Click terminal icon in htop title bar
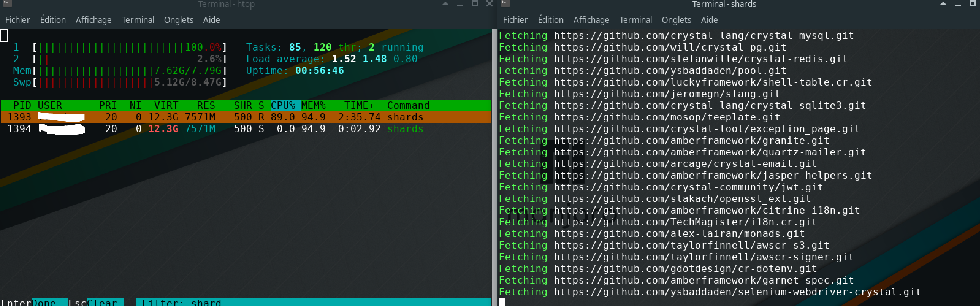The height and width of the screenshot is (306, 980). pos(7,3)
